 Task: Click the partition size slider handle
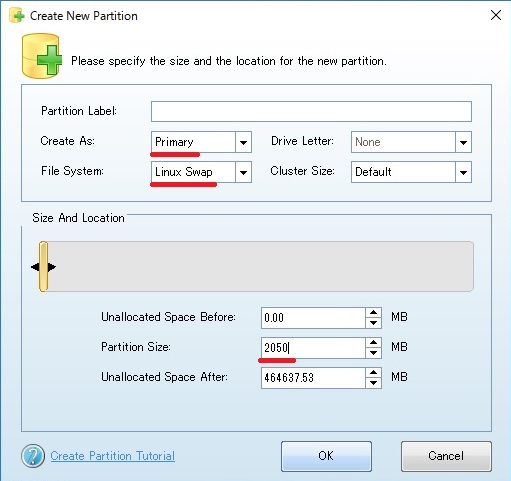[x=43, y=267]
